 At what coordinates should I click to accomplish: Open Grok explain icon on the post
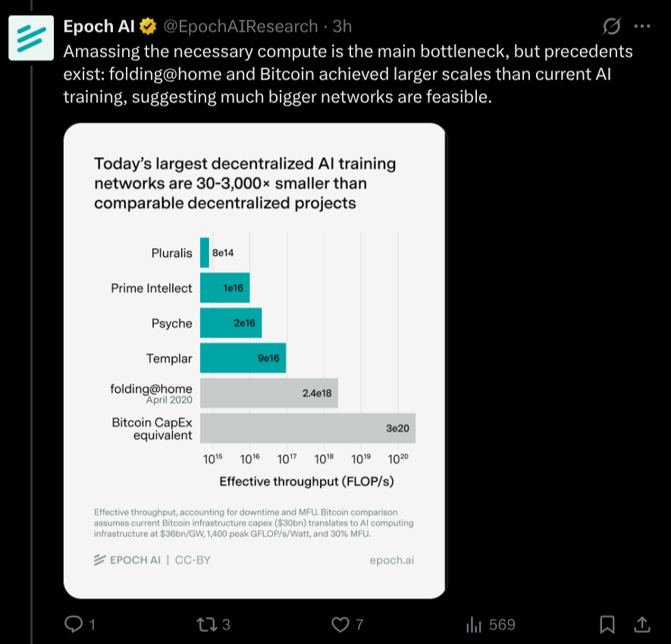[x=611, y=27]
